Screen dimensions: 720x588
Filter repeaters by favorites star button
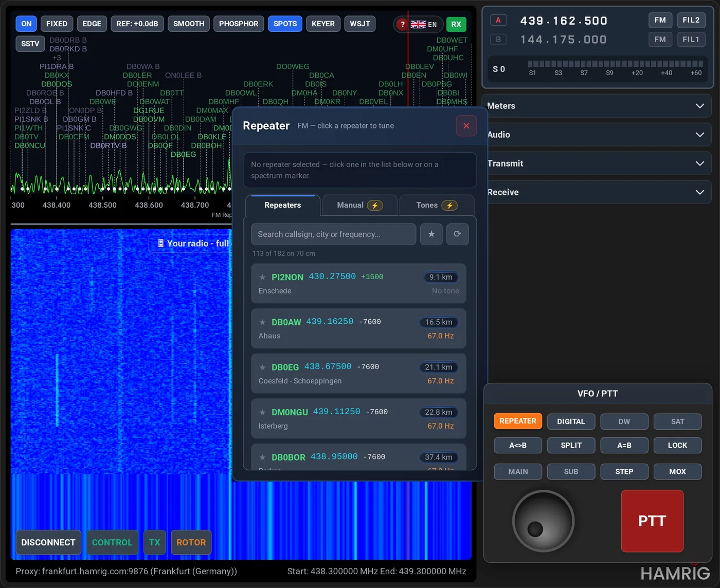click(431, 234)
